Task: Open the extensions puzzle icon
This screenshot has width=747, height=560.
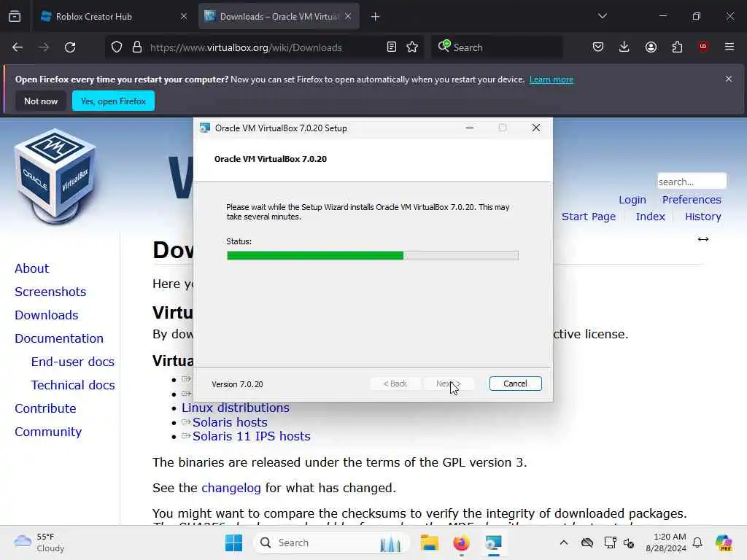Action: [x=677, y=47]
